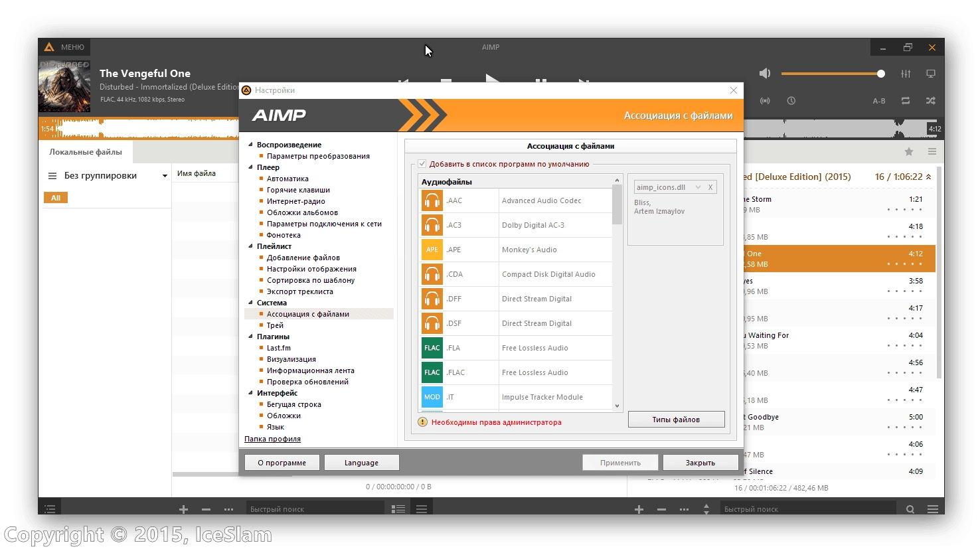This screenshot has width=980, height=549.
Task: Switch library to detailed list view icon
Action: coord(398,509)
